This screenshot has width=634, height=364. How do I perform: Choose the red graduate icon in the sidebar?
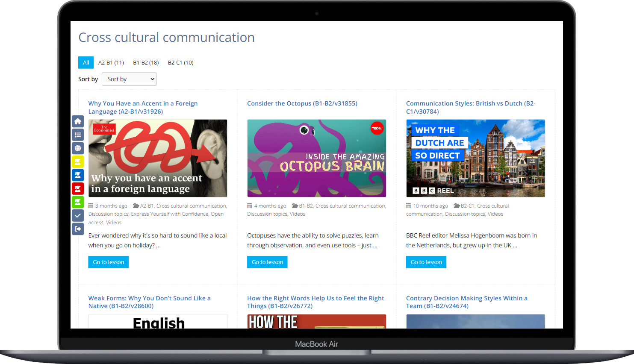(78, 188)
